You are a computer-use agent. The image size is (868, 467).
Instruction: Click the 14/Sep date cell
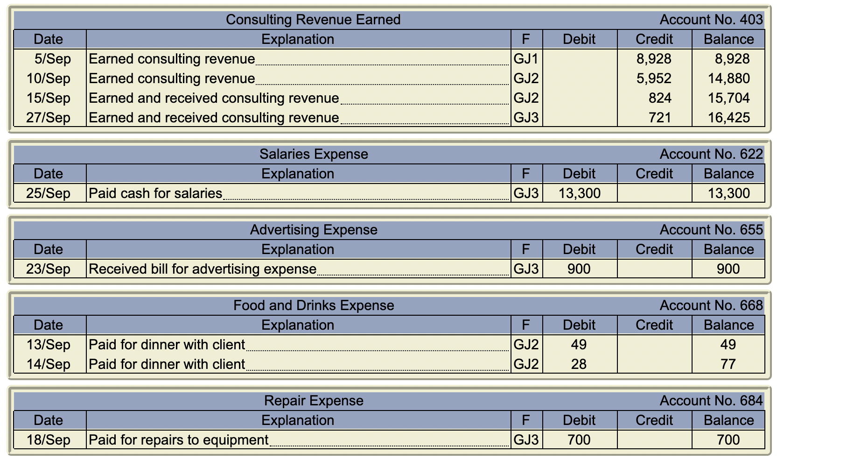49,364
